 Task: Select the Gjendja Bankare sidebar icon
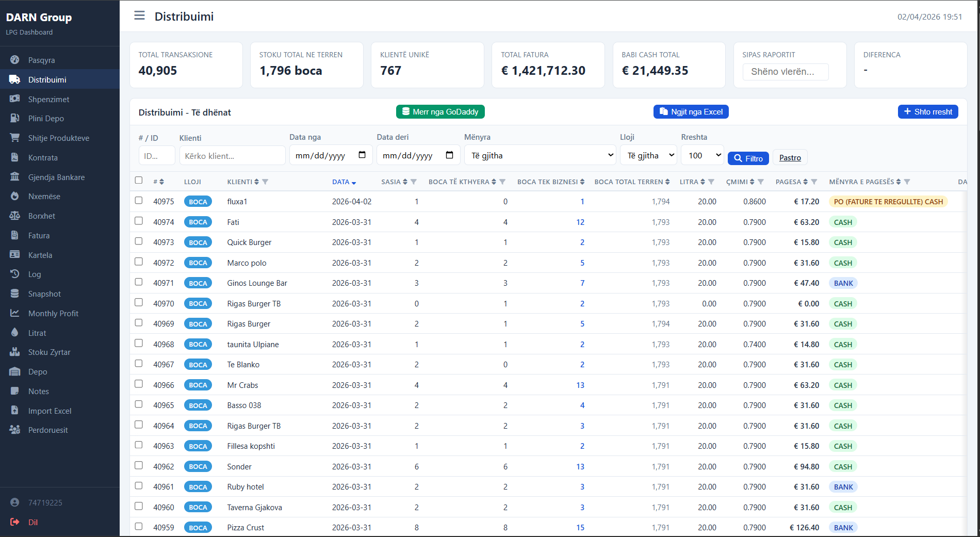pos(15,176)
